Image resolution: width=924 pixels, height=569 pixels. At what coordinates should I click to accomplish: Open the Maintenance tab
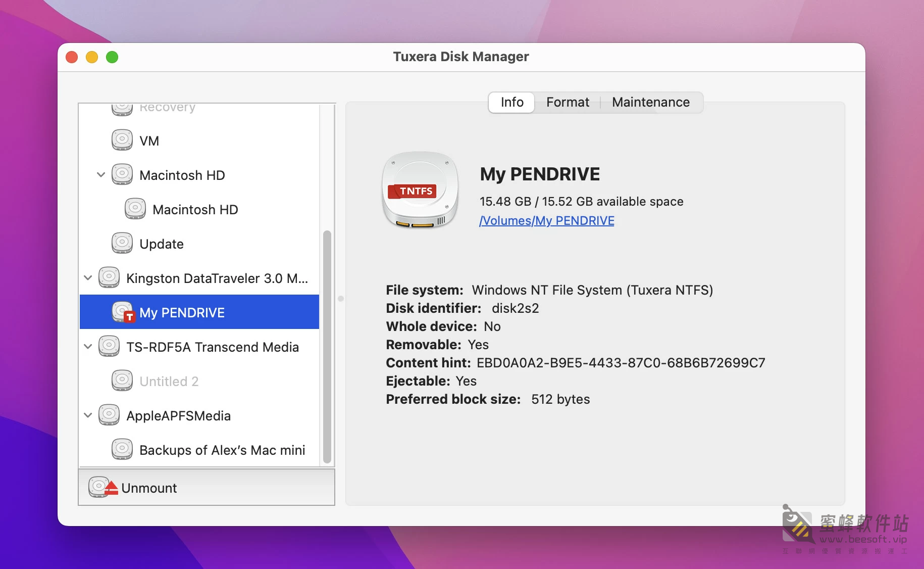651,103
